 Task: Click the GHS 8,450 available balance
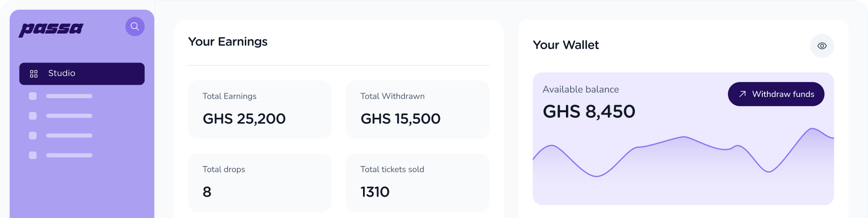(589, 111)
